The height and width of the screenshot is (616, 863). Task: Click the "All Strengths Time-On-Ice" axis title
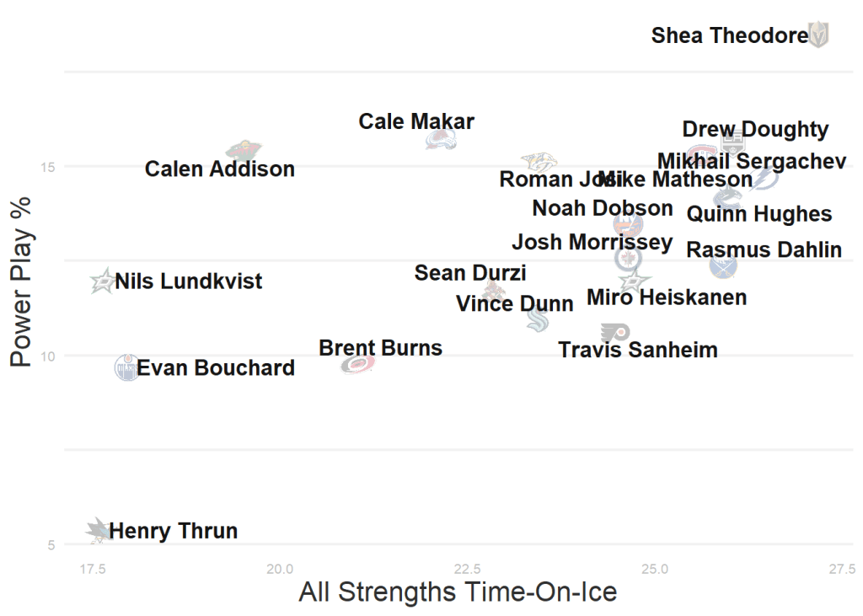(458, 592)
